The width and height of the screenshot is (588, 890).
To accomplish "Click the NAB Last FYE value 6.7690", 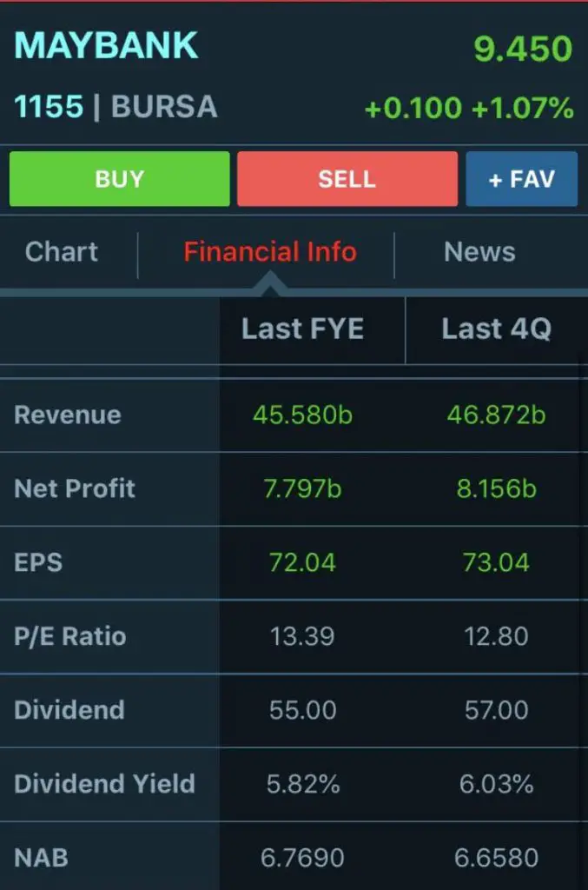I will tap(302, 858).
